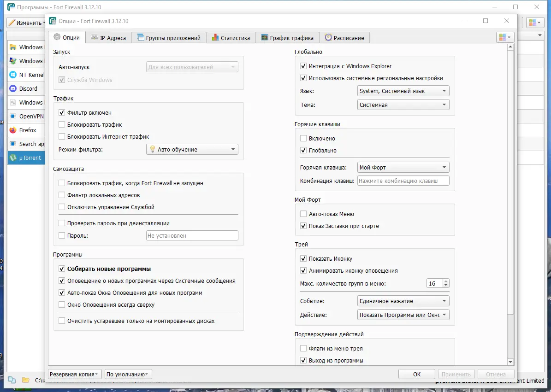Open График трафика tab
Image resolution: width=551 pixels, height=392 pixels.
[287, 38]
